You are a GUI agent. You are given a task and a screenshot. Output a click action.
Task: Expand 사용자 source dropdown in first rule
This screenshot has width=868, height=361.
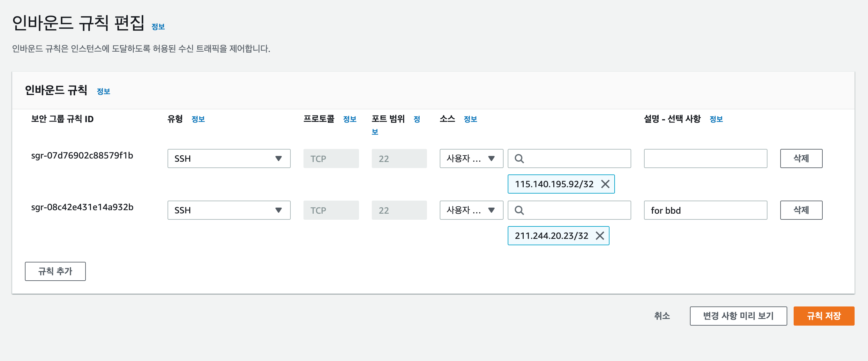(x=471, y=158)
